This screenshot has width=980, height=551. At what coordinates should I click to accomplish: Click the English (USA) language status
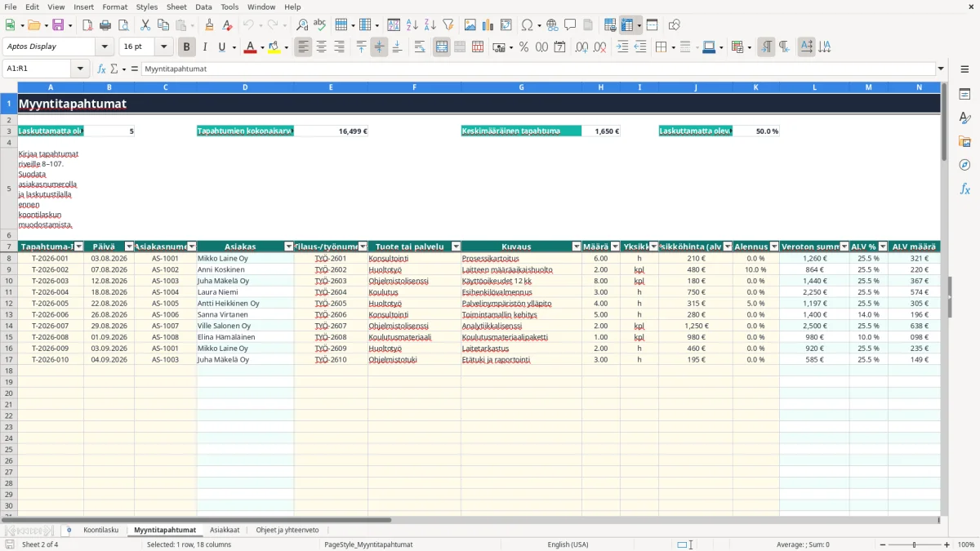[568, 544]
